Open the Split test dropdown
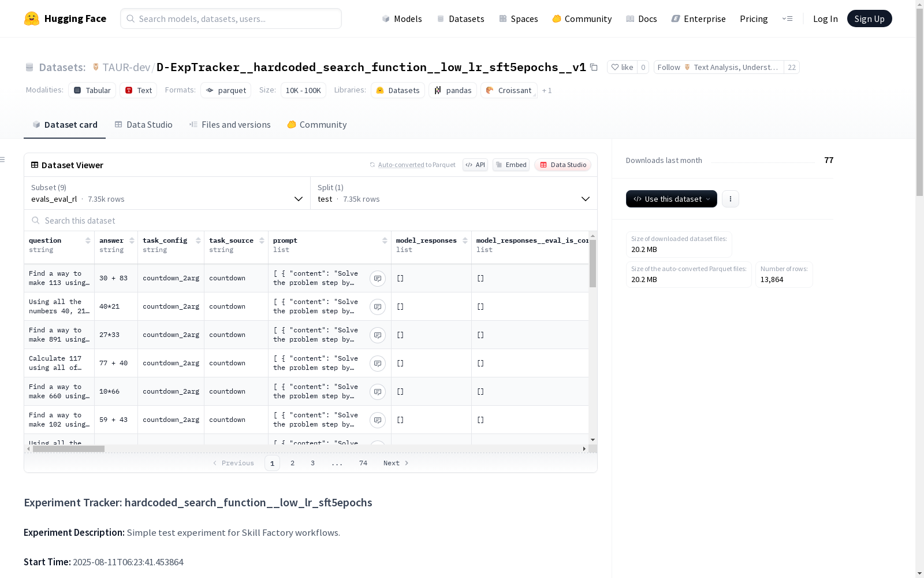The image size is (924, 578). pyautogui.click(x=454, y=193)
